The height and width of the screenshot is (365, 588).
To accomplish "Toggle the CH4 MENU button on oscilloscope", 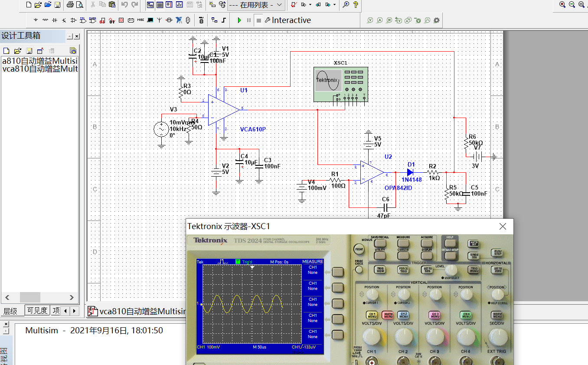I will (x=466, y=316).
